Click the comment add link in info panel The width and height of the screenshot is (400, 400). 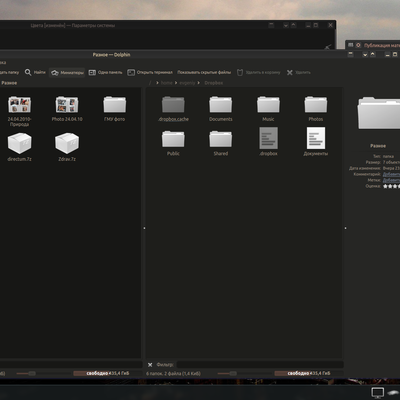click(391, 174)
